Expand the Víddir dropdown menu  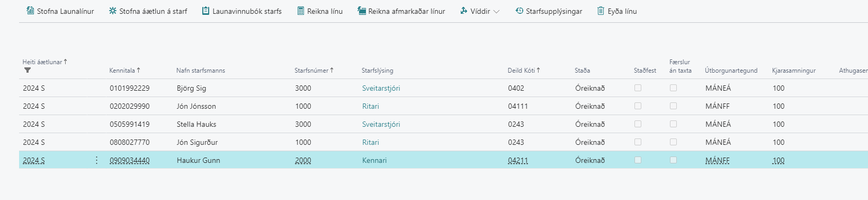tap(479, 11)
